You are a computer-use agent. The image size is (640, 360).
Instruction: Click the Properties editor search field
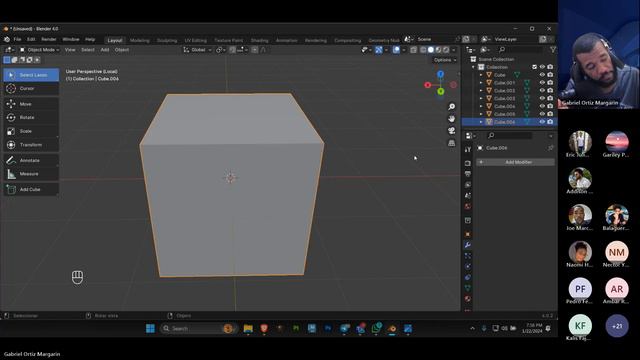click(509, 136)
